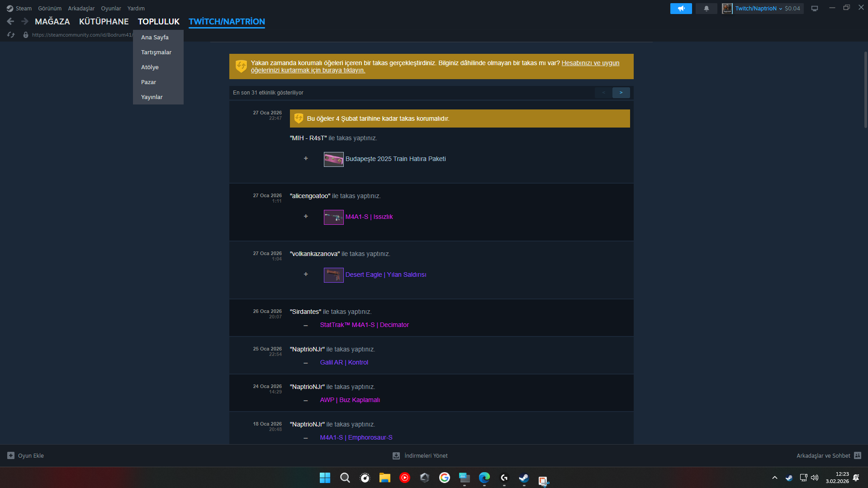Open Google Chrome from the taskbar

444,478
